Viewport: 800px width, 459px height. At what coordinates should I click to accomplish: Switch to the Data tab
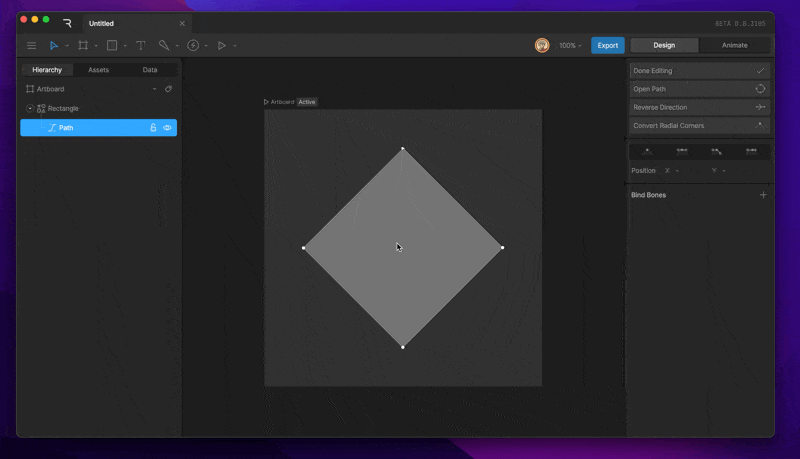click(x=150, y=70)
